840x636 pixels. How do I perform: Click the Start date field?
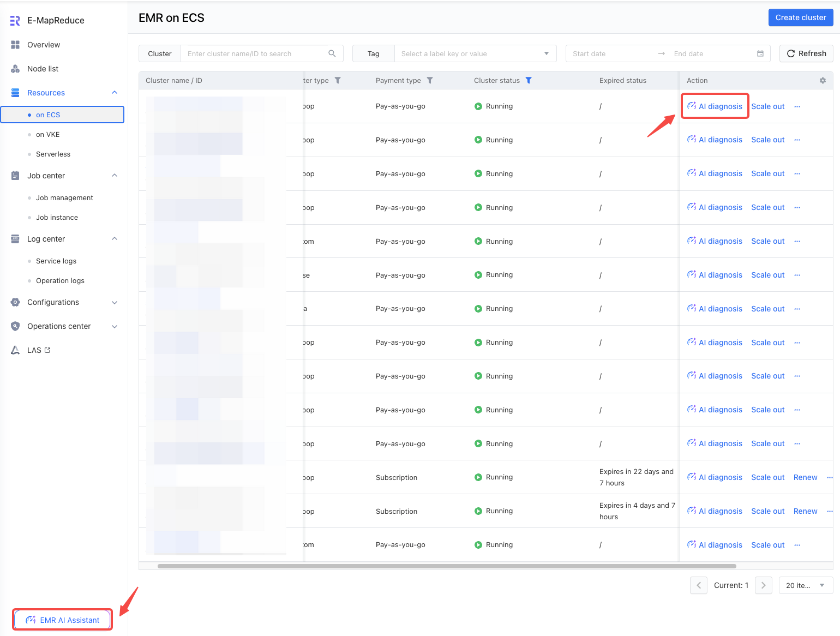[x=611, y=53]
